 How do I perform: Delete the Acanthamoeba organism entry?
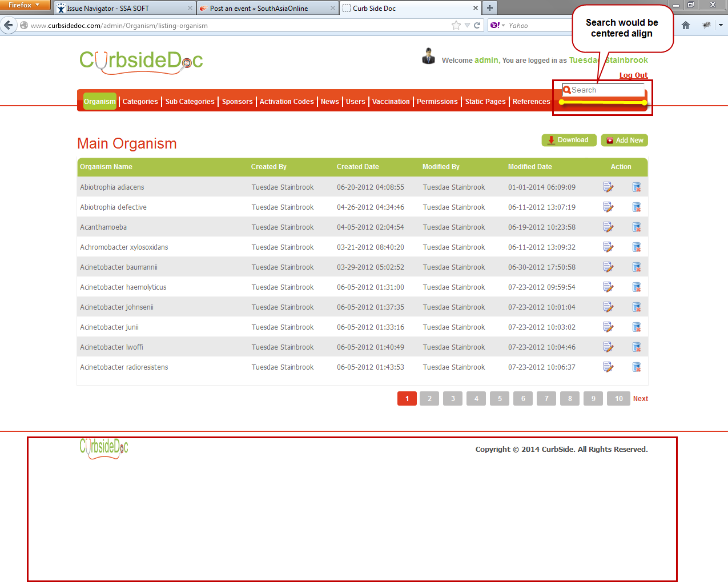[x=636, y=227]
